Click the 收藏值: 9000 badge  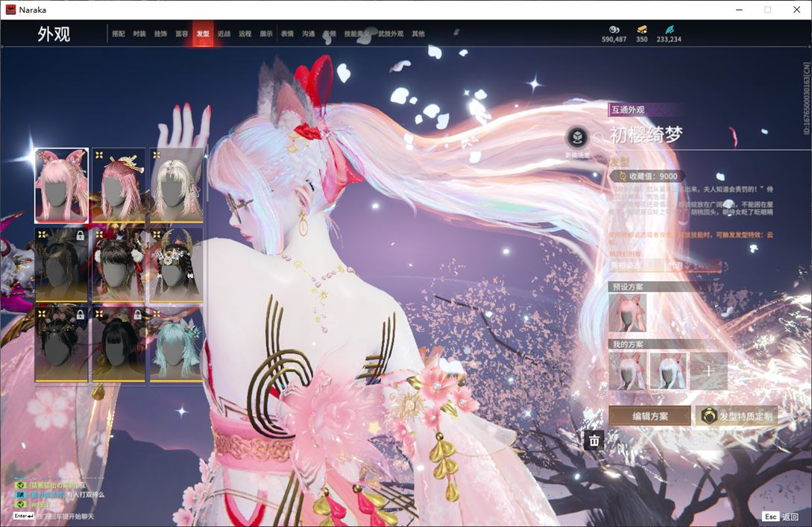[647, 177]
